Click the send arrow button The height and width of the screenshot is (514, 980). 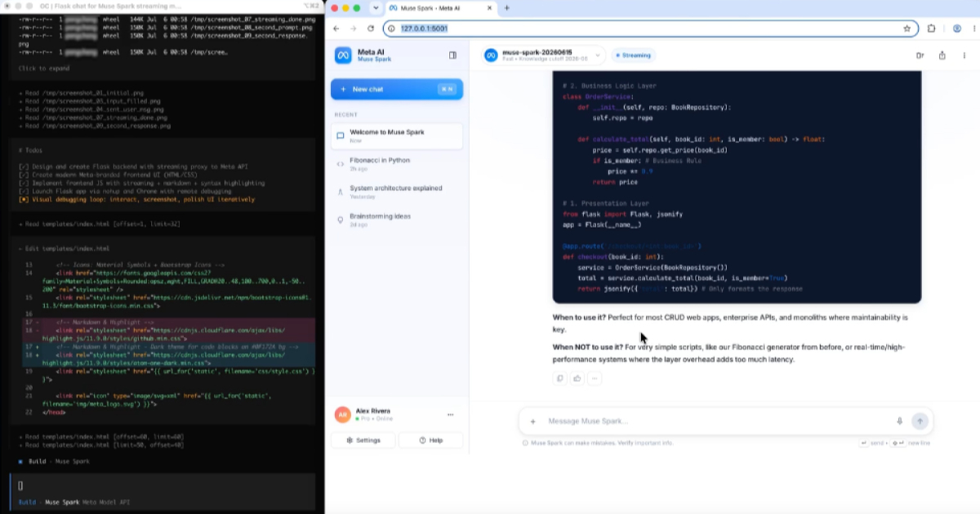(920, 421)
